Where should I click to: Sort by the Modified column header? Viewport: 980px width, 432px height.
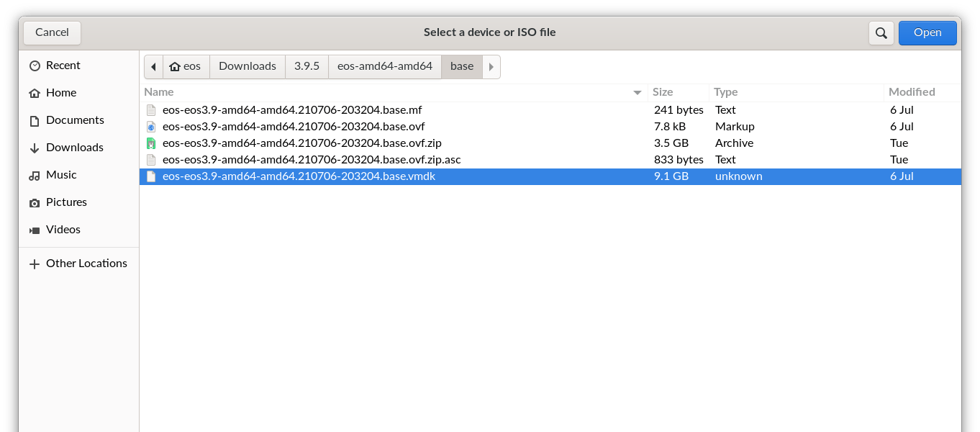pos(922,92)
